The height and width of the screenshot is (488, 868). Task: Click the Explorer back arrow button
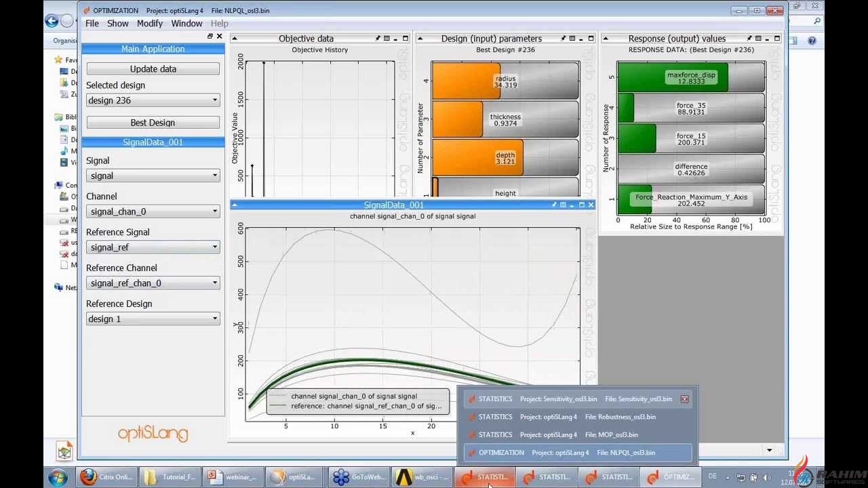pos(52,21)
